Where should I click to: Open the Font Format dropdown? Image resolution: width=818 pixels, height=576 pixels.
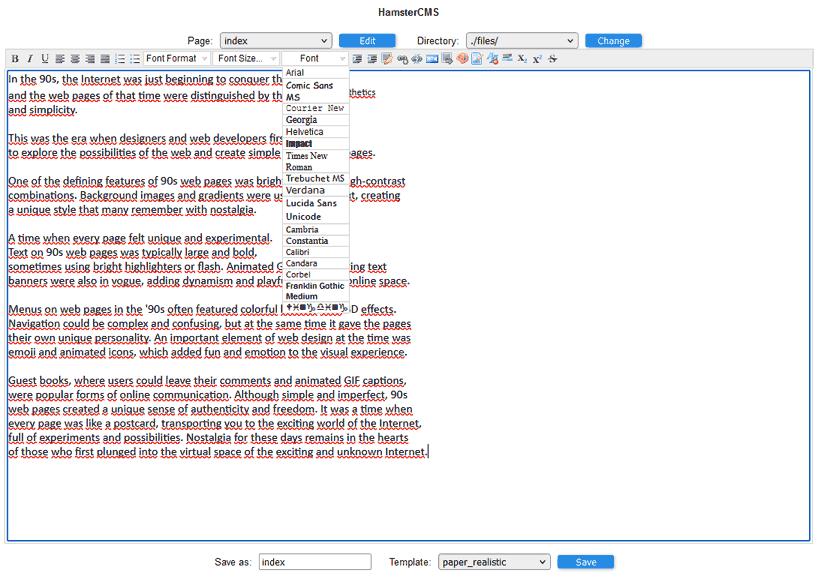click(177, 59)
